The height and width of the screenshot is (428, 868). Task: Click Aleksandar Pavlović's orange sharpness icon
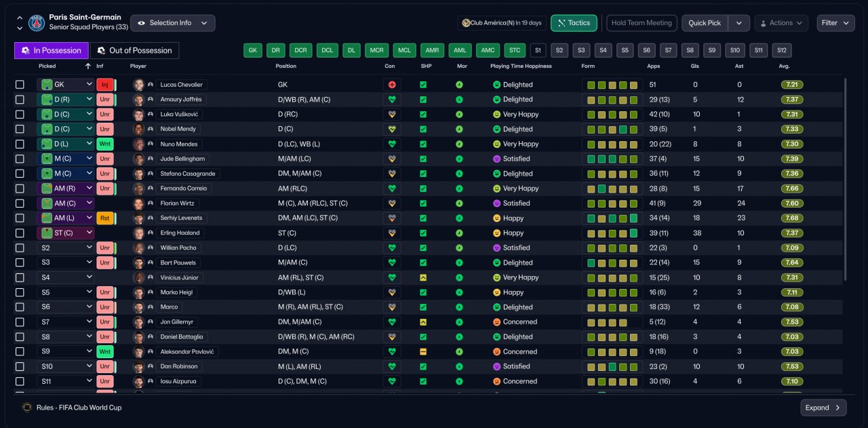coord(423,351)
